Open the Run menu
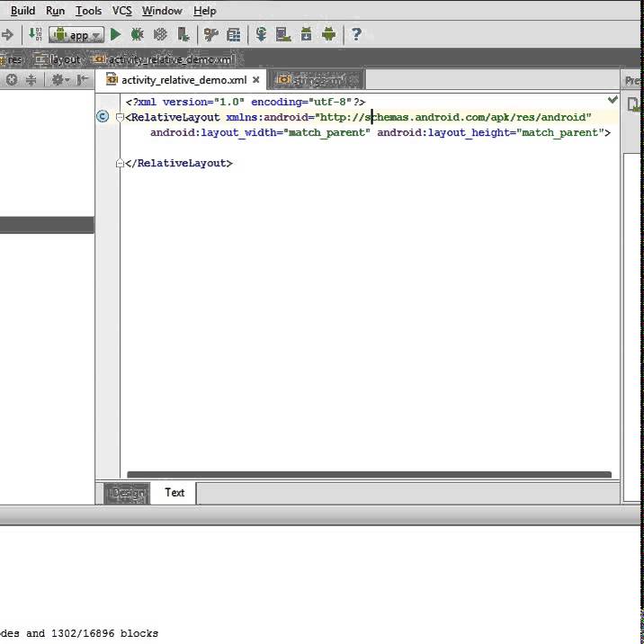Viewport: 644px width, 644px height. (56, 11)
